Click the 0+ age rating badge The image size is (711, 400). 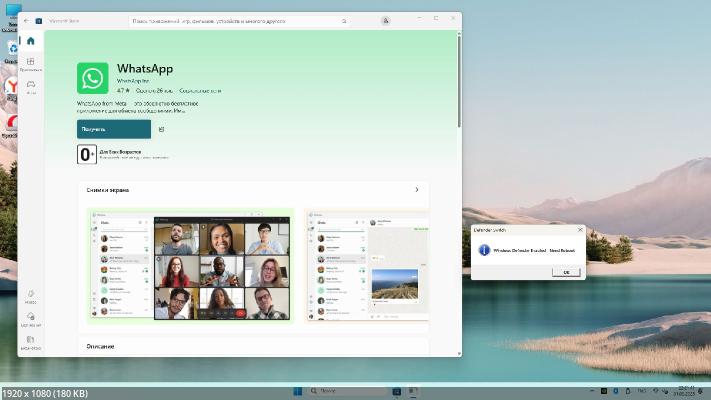click(x=87, y=154)
